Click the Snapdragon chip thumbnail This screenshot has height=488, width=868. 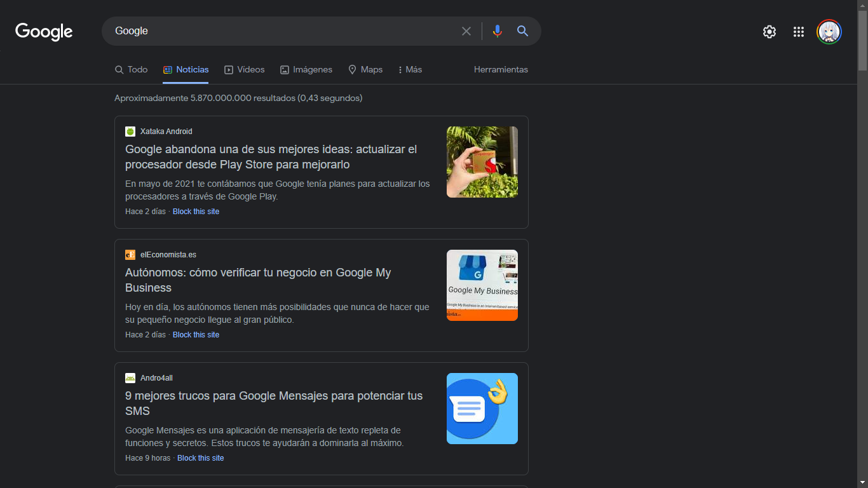(482, 162)
